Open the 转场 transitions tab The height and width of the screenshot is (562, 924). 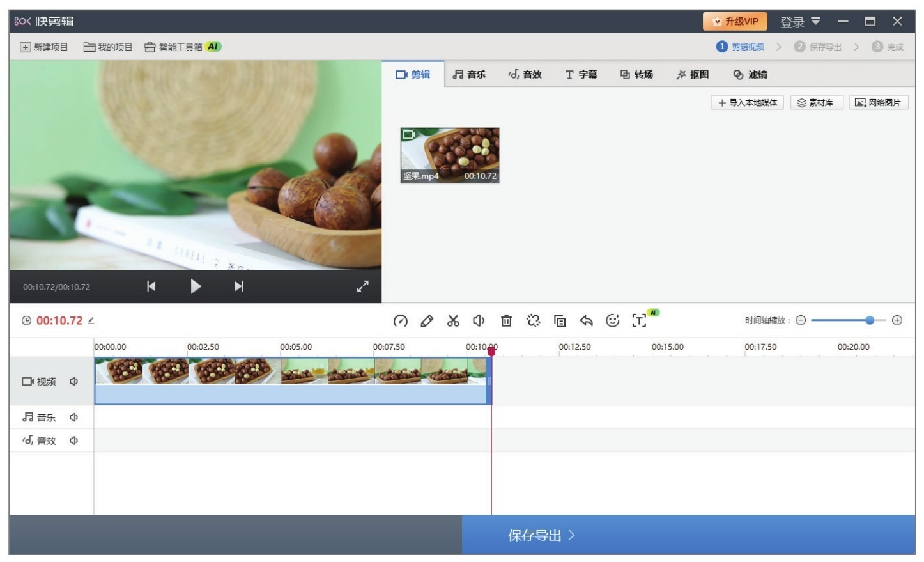636,75
